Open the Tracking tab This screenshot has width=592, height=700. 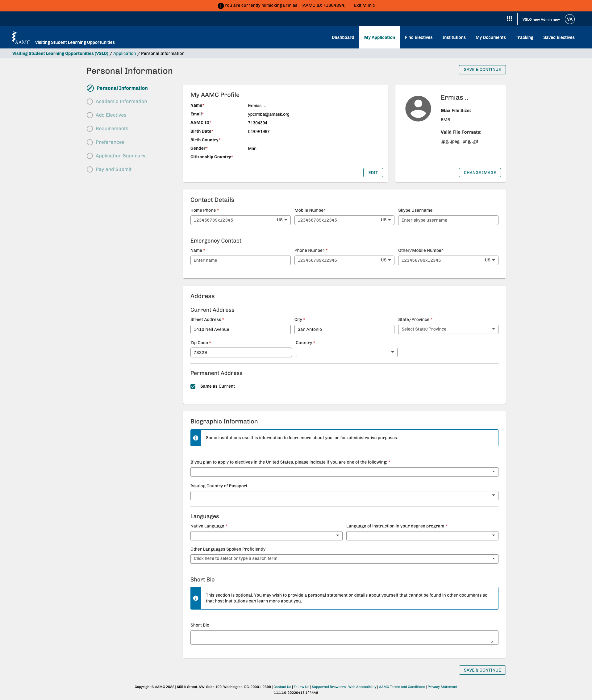(x=524, y=38)
